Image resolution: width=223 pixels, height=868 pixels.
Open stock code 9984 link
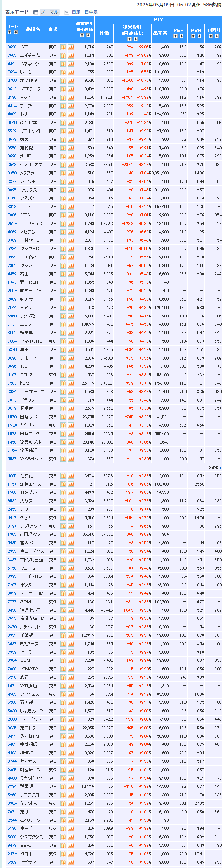coord(12,660)
